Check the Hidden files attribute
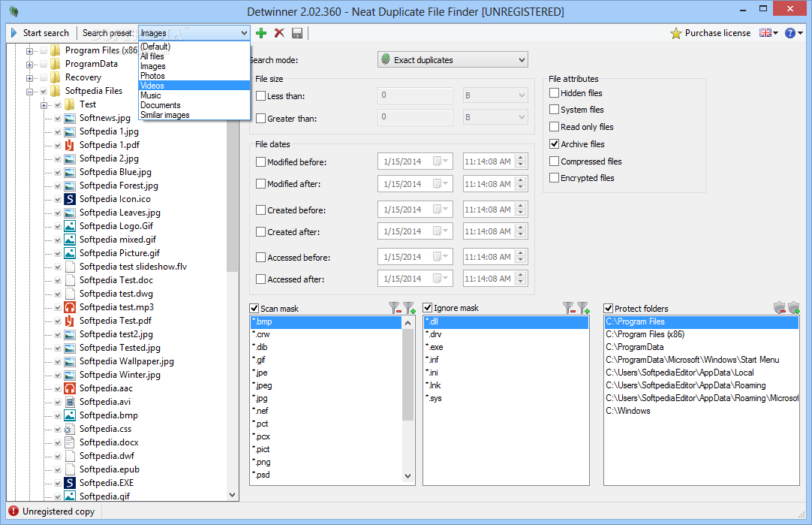The width and height of the screenshot is (812, 525). pyautogui.click(x=554, y=93)
